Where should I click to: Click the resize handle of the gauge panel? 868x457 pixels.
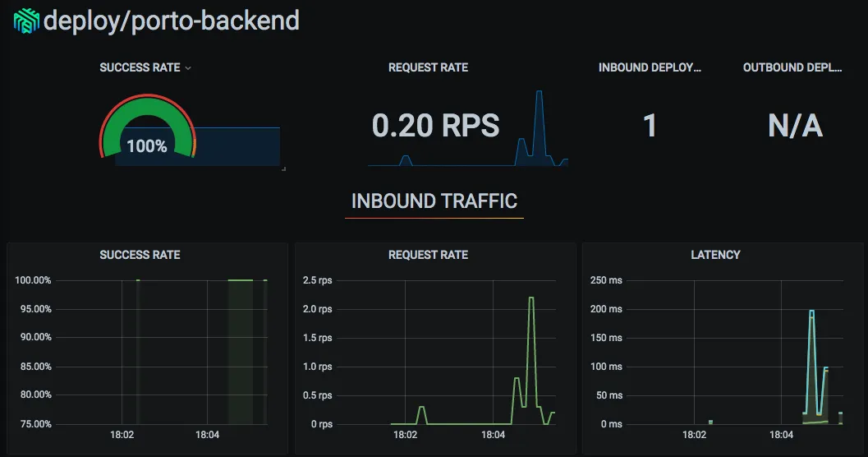283,168
